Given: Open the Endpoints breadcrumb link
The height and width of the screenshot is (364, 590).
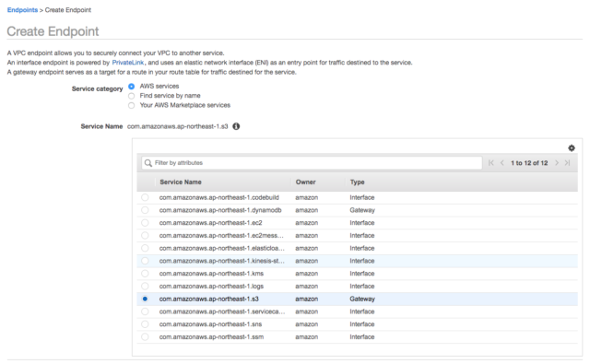Looking at the screenshot, I should click(x=22, y=10).
